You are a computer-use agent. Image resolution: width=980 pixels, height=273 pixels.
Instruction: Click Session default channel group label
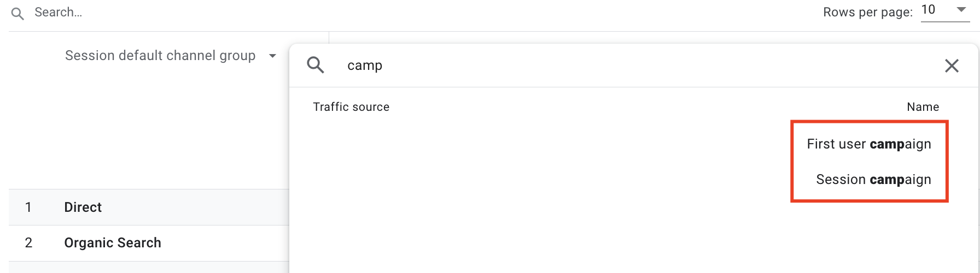point(160,56)
